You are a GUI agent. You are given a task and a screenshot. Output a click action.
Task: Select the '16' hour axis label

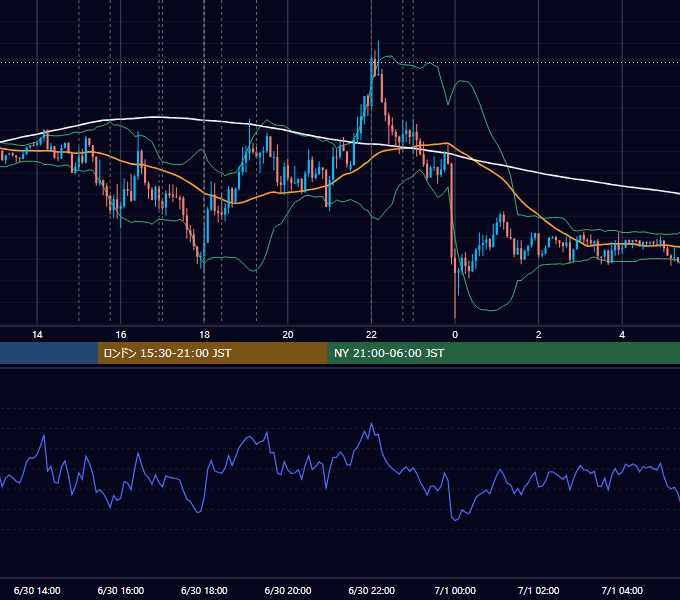click(121, 335)
